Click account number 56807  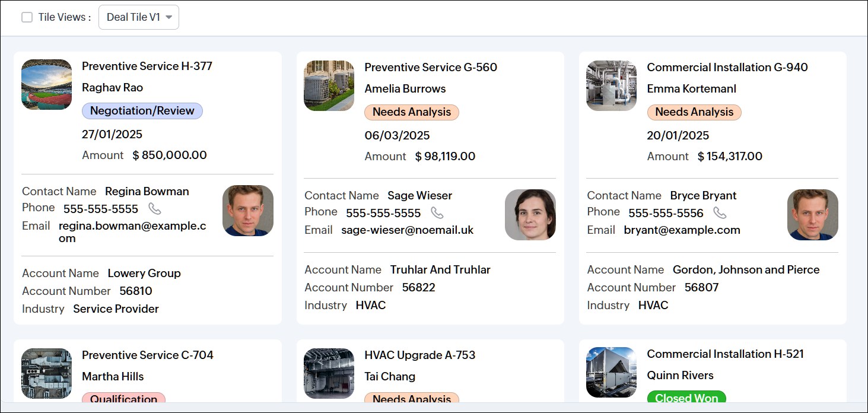point(702,287)
